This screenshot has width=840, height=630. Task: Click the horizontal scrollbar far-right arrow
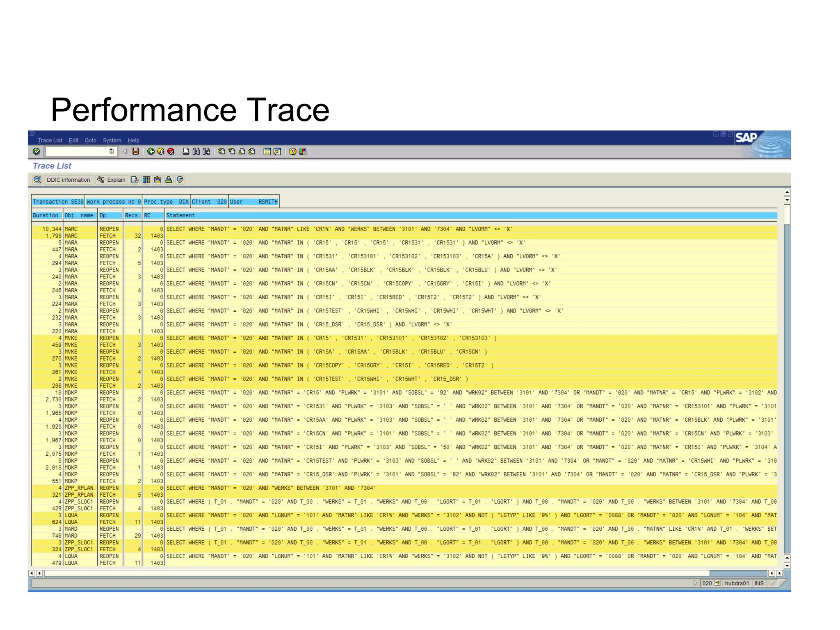[x=779, y=573]
